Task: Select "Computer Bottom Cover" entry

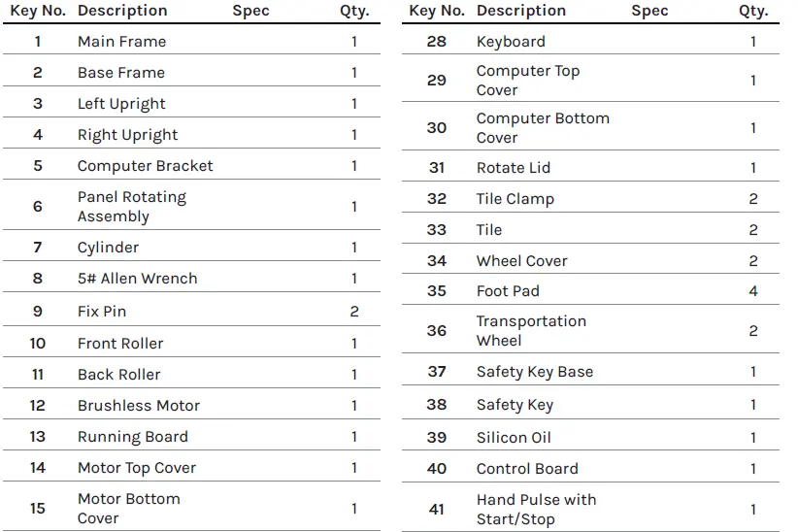Action: 543,128
